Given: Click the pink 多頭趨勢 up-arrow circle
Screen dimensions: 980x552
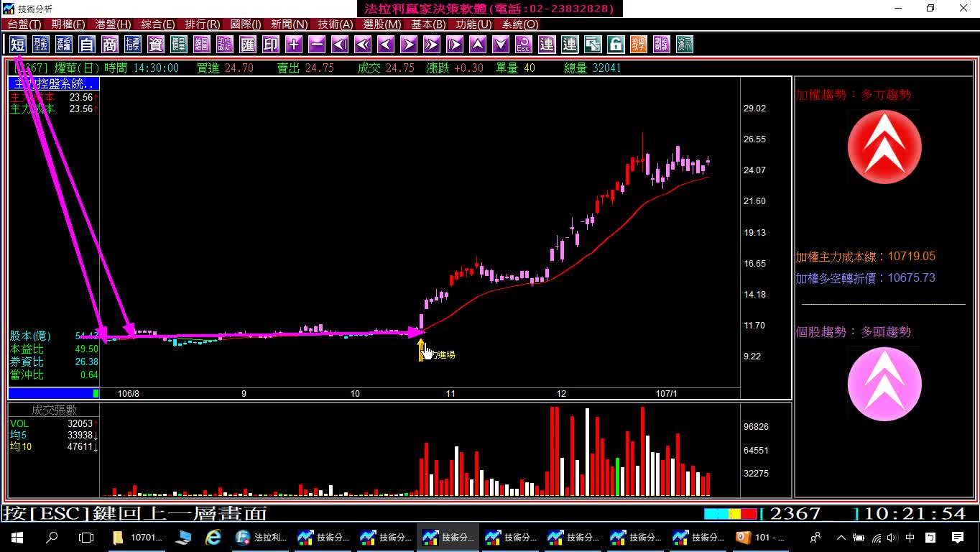Looking at the screenshot, I should click(884, 384).
